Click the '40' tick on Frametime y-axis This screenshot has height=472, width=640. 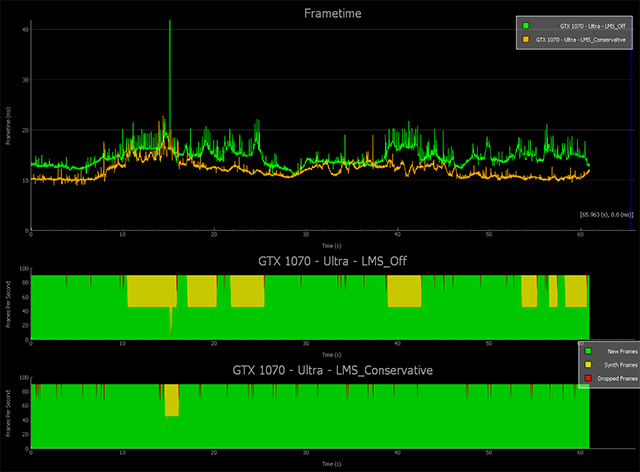[x=25, y=30]
